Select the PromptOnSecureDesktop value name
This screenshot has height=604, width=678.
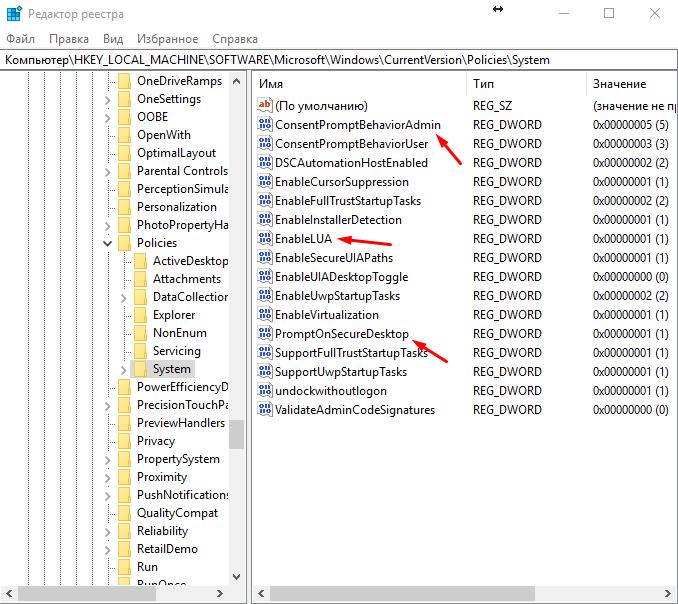click(x=342, y=334)
